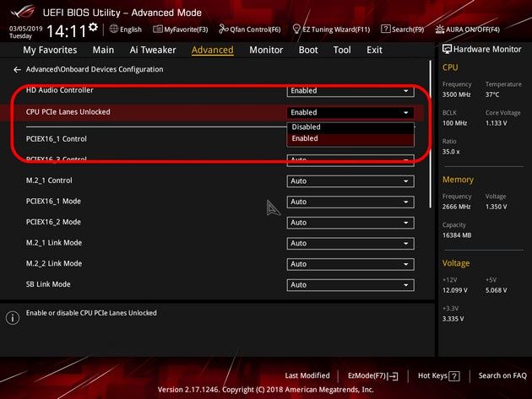Click the ROG logo in header
Image resolution: width=532 pixels, height=399 pixels.
coord(23,12)
